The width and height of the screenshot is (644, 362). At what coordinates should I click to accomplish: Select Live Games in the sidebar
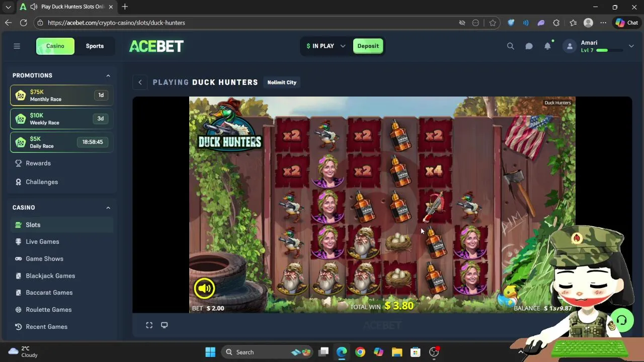click(x=61, y=242)
